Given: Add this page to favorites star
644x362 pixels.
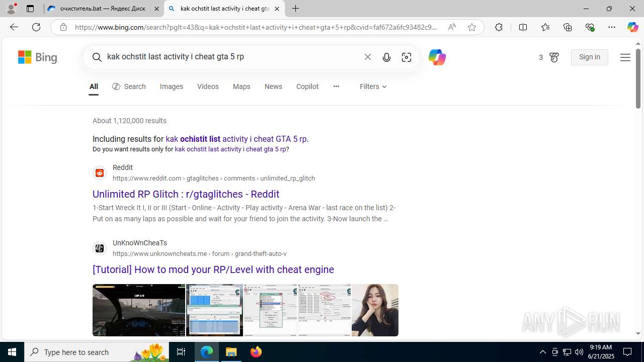Looking at the screenshot, I should click(471, 27).
